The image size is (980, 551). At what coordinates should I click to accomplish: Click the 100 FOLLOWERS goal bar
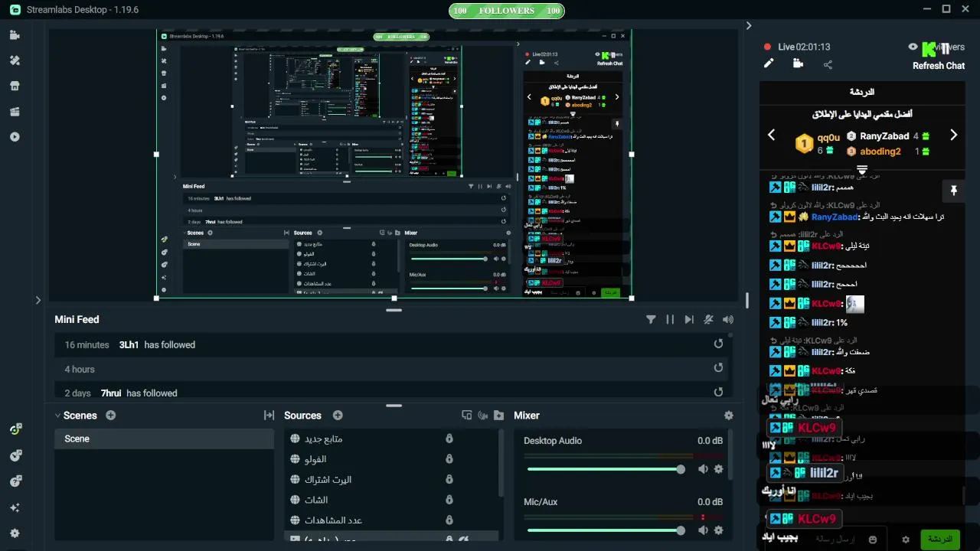tap(506, 11)
